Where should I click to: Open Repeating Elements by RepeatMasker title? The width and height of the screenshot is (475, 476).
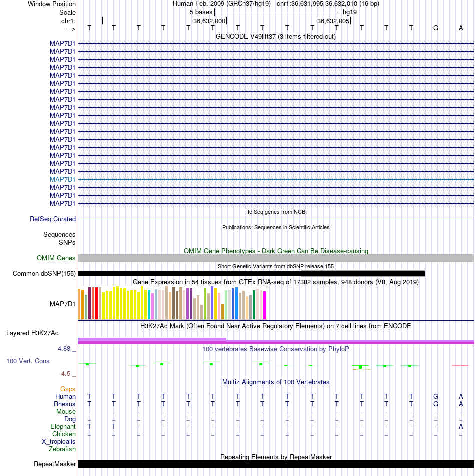point(276,457)
